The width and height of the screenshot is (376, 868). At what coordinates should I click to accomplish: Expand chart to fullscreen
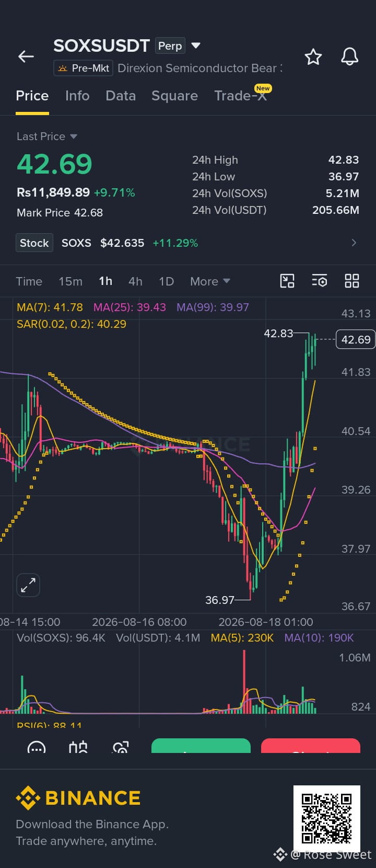pyautogui.click(x=28, y=585)
